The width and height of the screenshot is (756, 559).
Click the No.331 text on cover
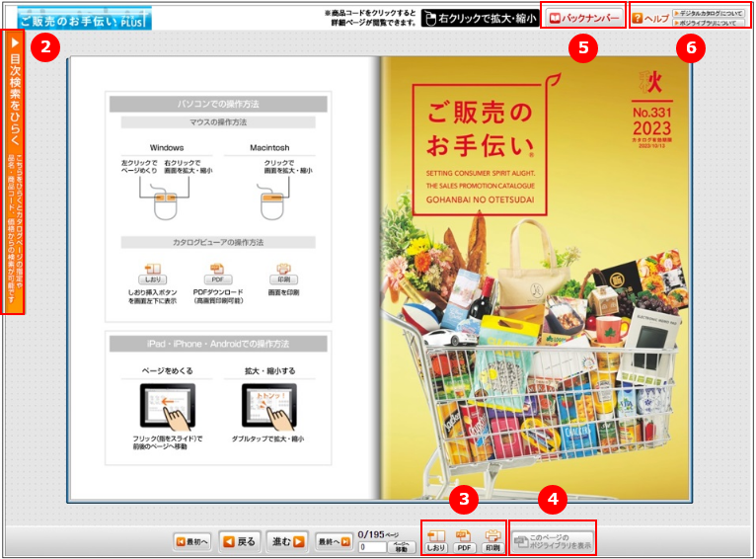click(x=651, y=113)
